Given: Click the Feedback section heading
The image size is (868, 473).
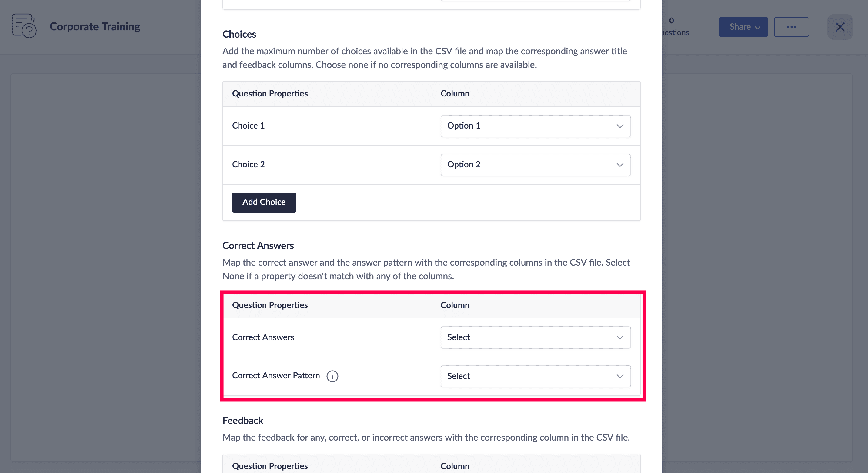Looking at the screenshot, I should (x=242, y=421).
